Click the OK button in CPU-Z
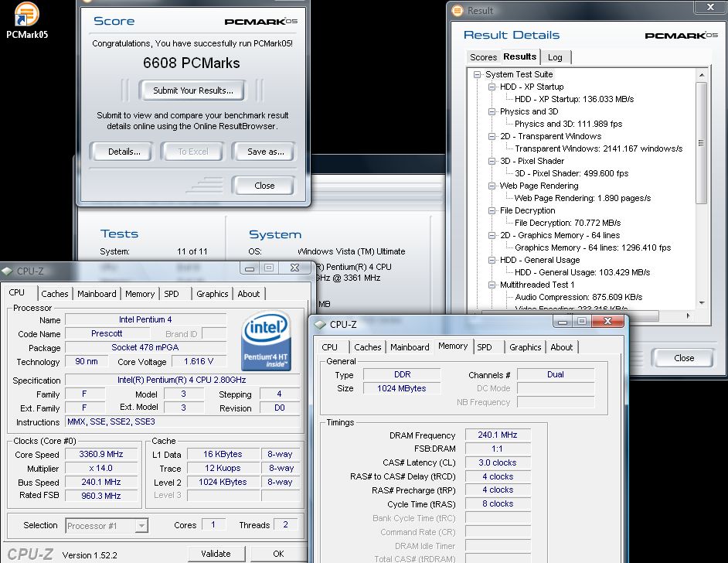The height and width of the screenshot is (563, 728). 278,554
